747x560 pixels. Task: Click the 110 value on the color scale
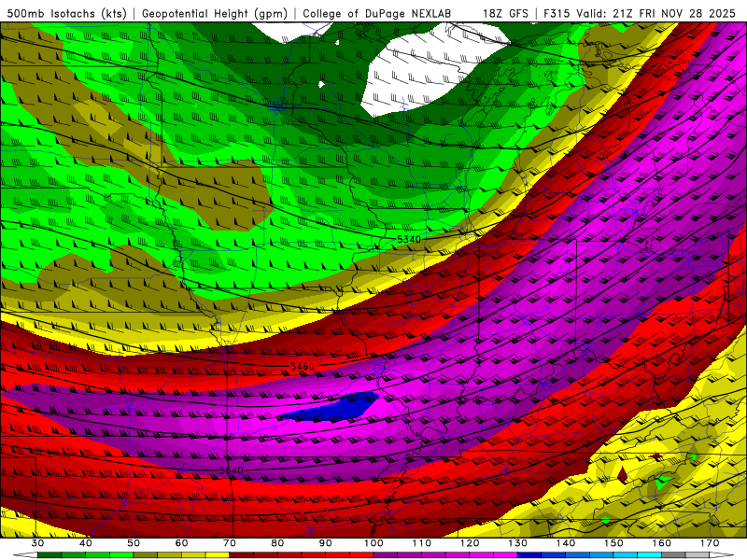coord(422,543)
